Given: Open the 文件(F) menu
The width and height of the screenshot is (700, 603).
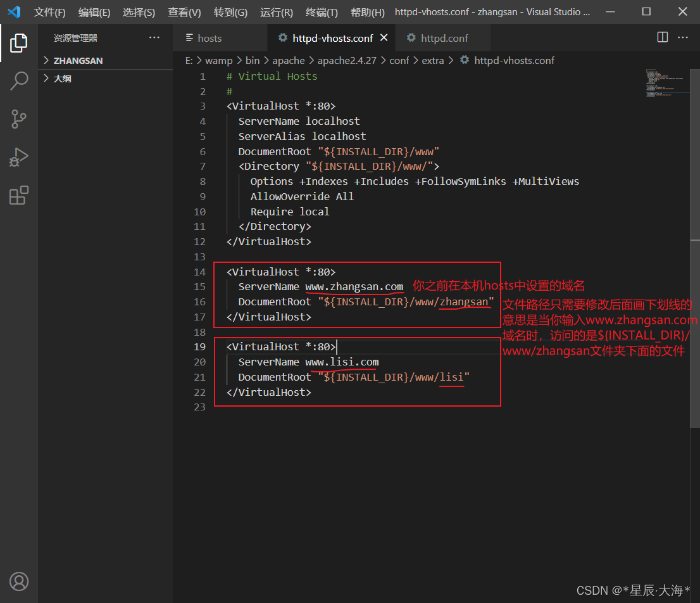Looking at the screenshot, I should pyautogui.click(x=49, y=12).
